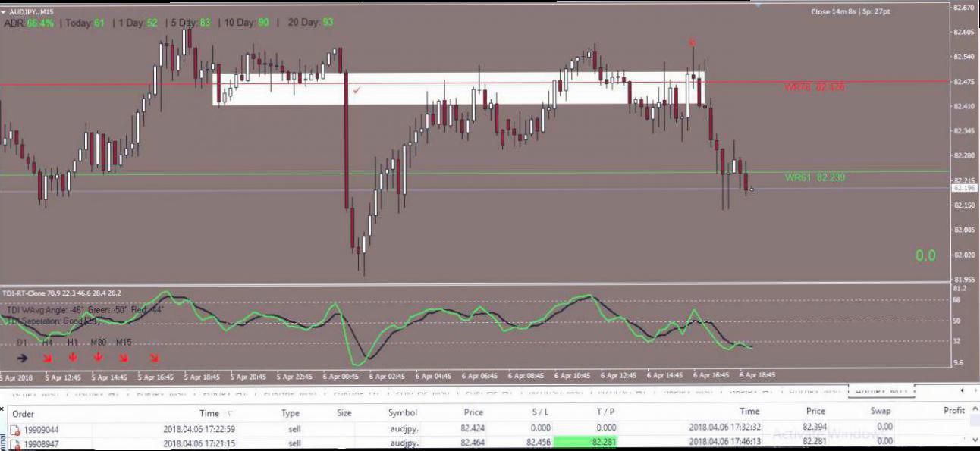Click the open price 82.464
Viewport: 980px width, 451px height.
coord(472,443)
